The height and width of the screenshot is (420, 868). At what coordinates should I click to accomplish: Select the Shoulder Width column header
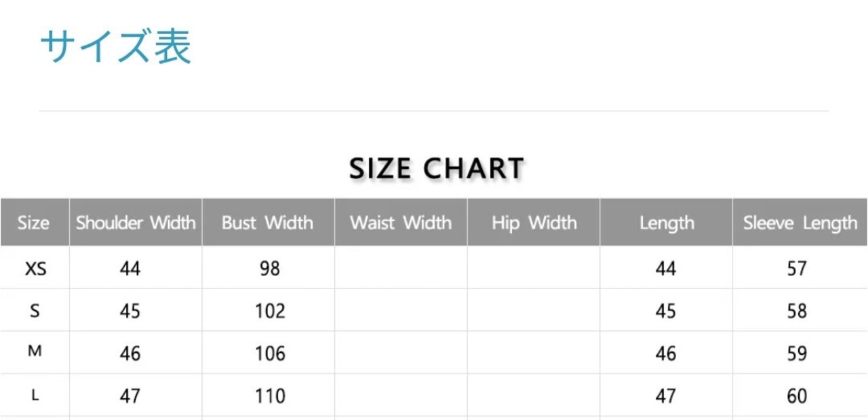[136, 223]
